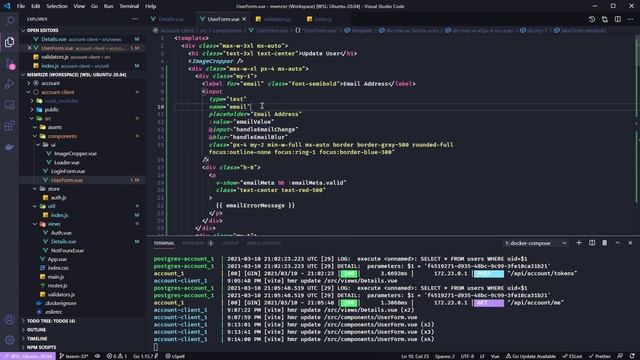Click Ln 10, Col 23 cursor position

[x=415, y=356]
